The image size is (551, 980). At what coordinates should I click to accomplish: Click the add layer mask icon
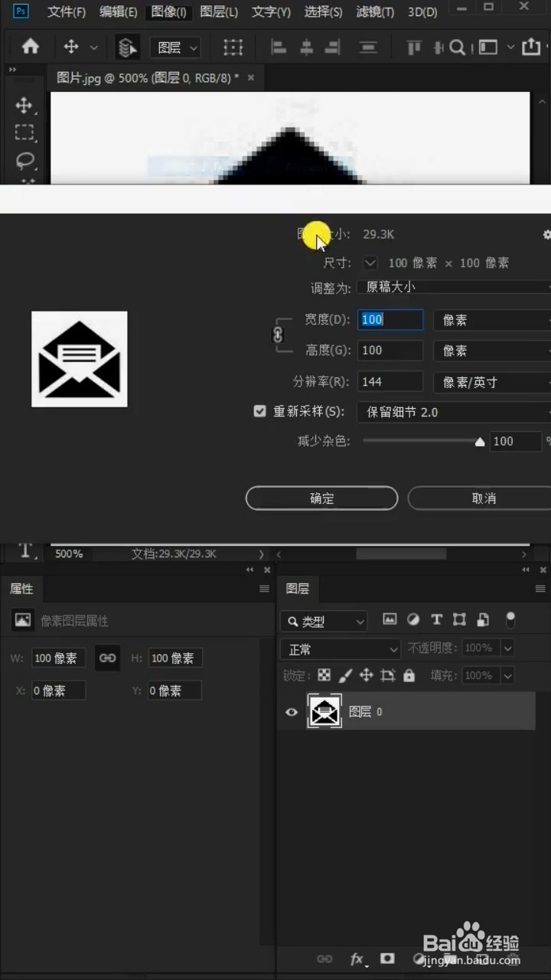pos(388,959)
